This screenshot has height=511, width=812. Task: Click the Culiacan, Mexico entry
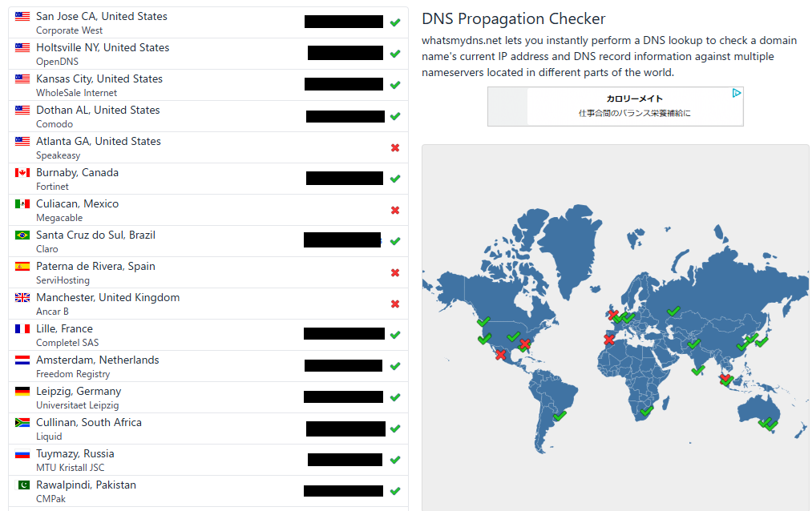click(208, 210)
